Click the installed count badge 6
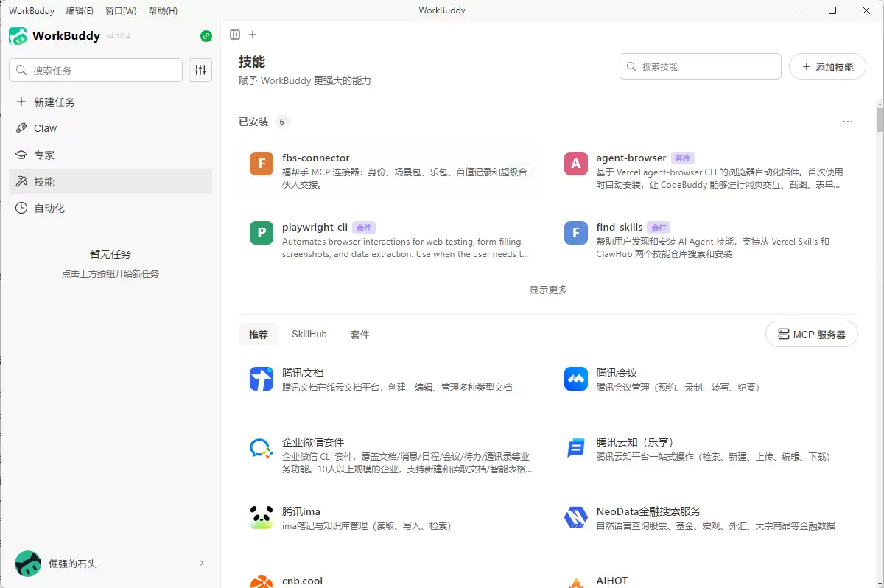Image resolution: width=884 pixels, height=588 pixels. [x=281, y=122]
